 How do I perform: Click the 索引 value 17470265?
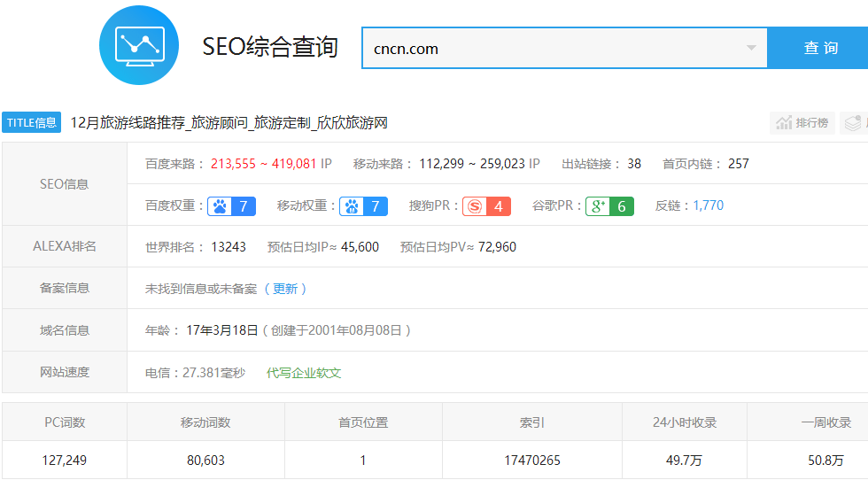(532, 460)
